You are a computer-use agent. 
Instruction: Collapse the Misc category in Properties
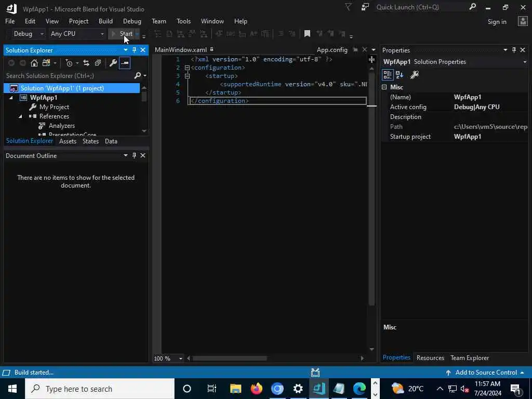coord(384,87)
